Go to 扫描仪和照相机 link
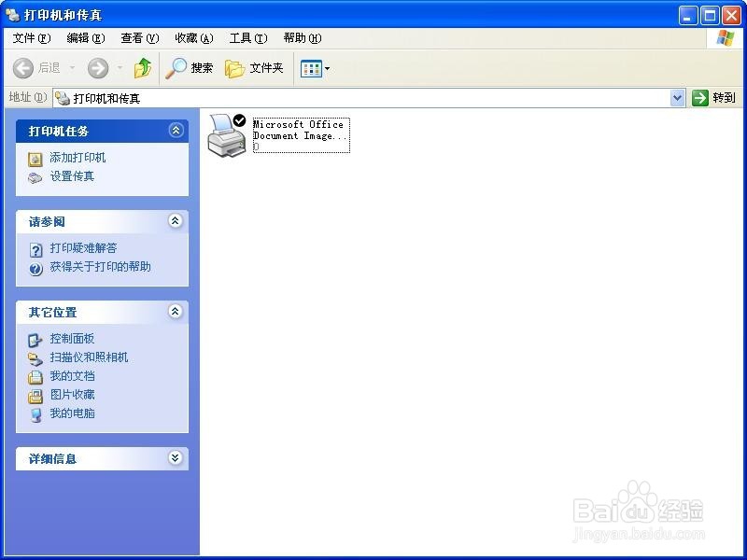 point(89,357)
